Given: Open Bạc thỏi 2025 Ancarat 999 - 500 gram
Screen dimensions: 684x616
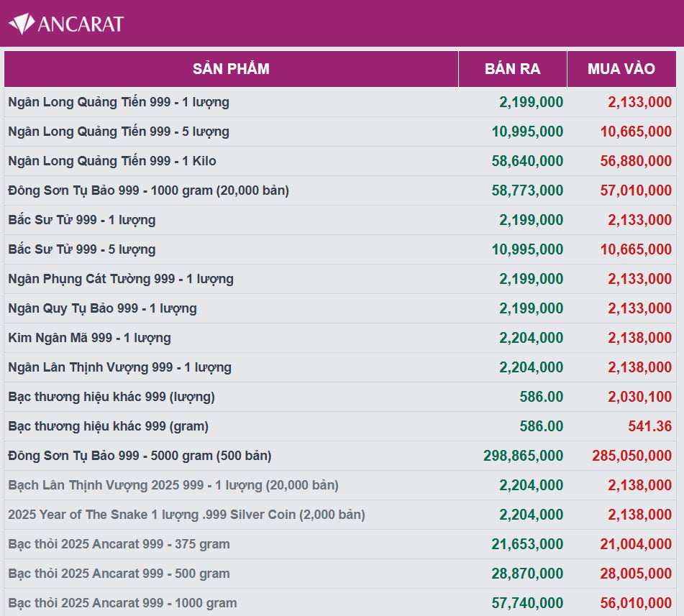Looking at the screenshot, I should (119, 574).
